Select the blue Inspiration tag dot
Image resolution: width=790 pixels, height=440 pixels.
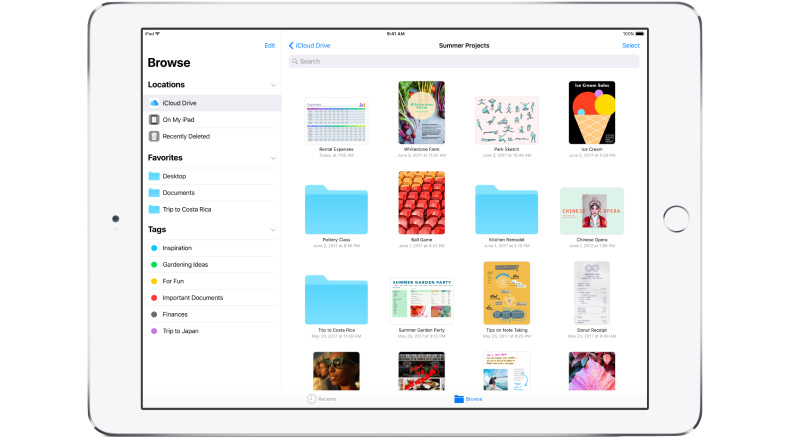[154, 248]
